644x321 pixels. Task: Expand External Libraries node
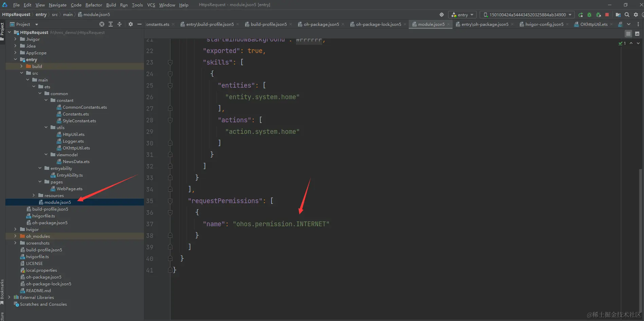9,297
